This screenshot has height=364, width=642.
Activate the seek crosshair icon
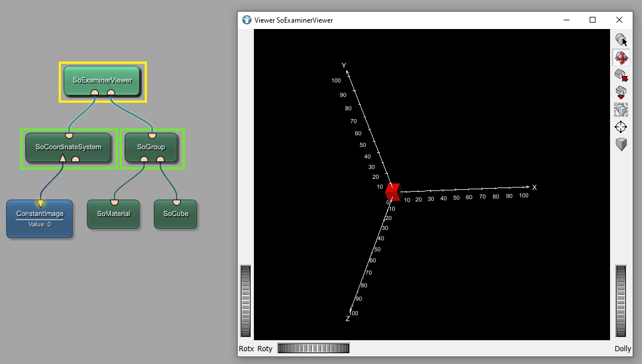pos(621,127)
